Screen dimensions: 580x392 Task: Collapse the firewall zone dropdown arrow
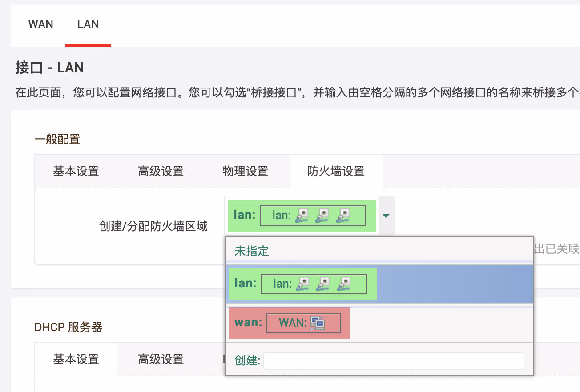pyautogui.click(x=386, y=216)
